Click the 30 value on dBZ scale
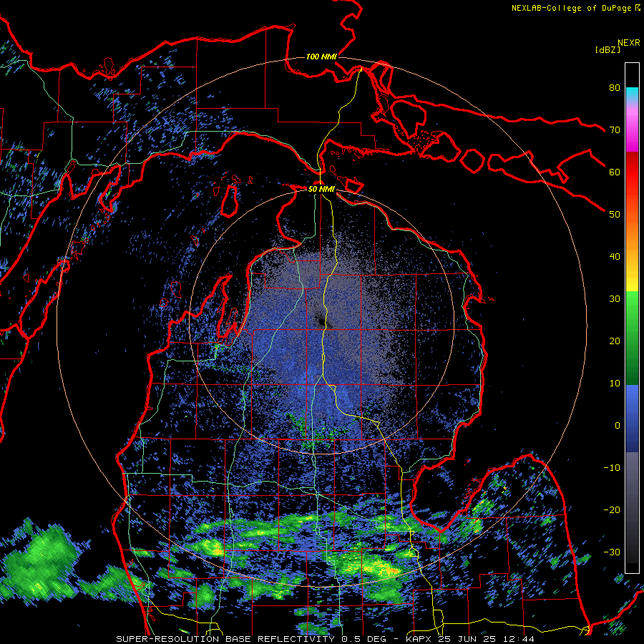 [615, 298]
